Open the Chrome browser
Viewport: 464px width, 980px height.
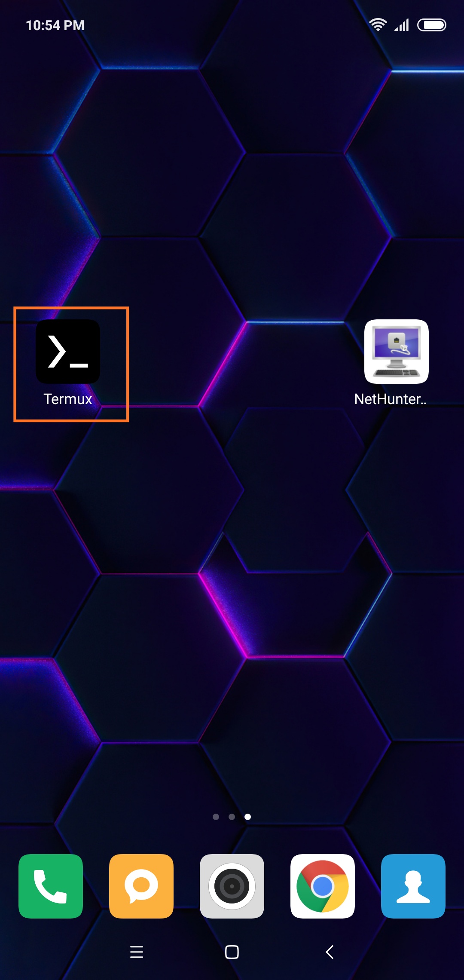(323, 886)
